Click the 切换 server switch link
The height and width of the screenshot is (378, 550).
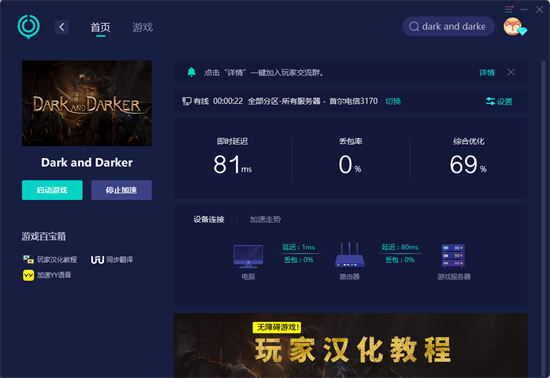[393, 101]
